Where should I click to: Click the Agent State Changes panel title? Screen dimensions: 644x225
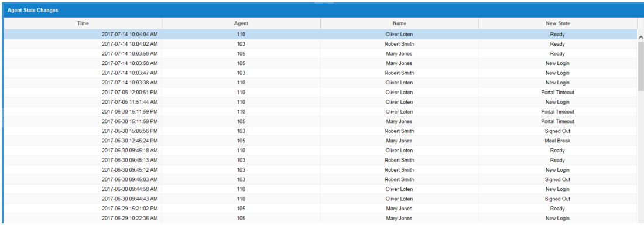pos(33,11)
